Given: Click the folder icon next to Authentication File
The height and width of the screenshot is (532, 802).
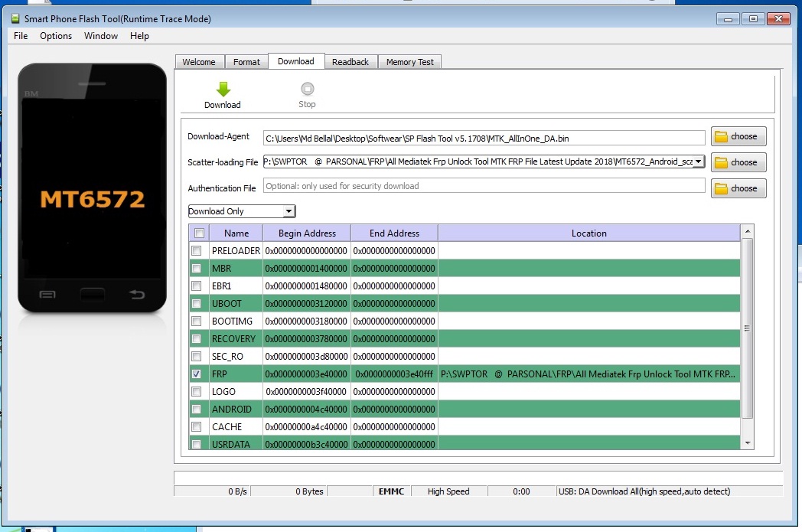Looking at the screenshot, I should pos(737,188).
